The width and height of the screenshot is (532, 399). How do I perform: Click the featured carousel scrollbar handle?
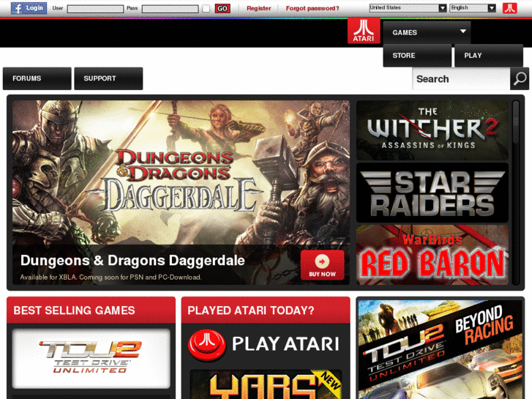coord(516,122)
